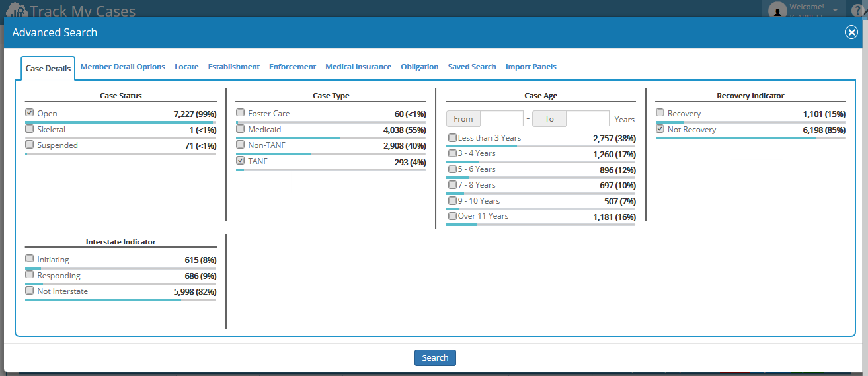Check the 7 - 8 Years checkbox

tap(452, 185)
